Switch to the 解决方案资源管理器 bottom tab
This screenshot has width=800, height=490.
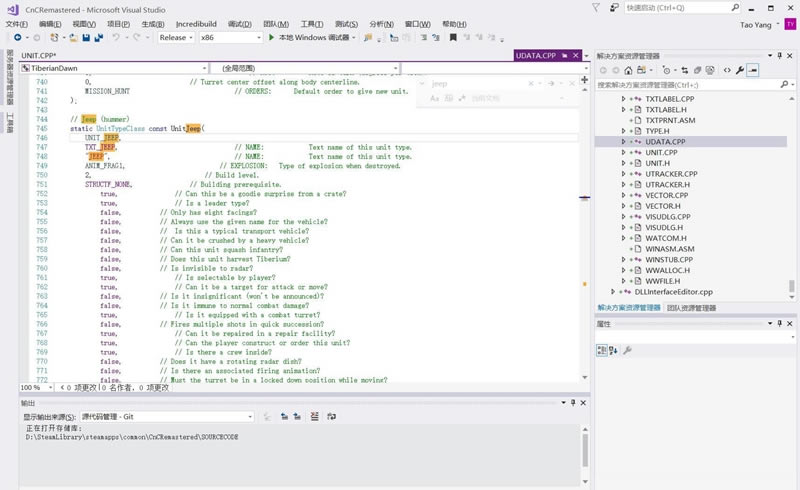click(x=629, y=308)
